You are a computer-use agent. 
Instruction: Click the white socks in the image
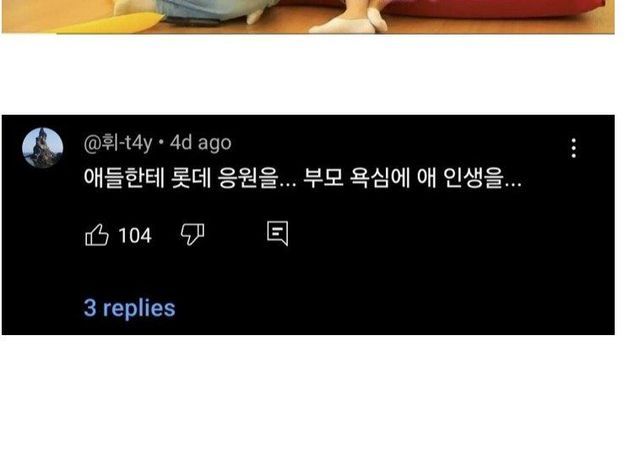click(x=351, y=22)
